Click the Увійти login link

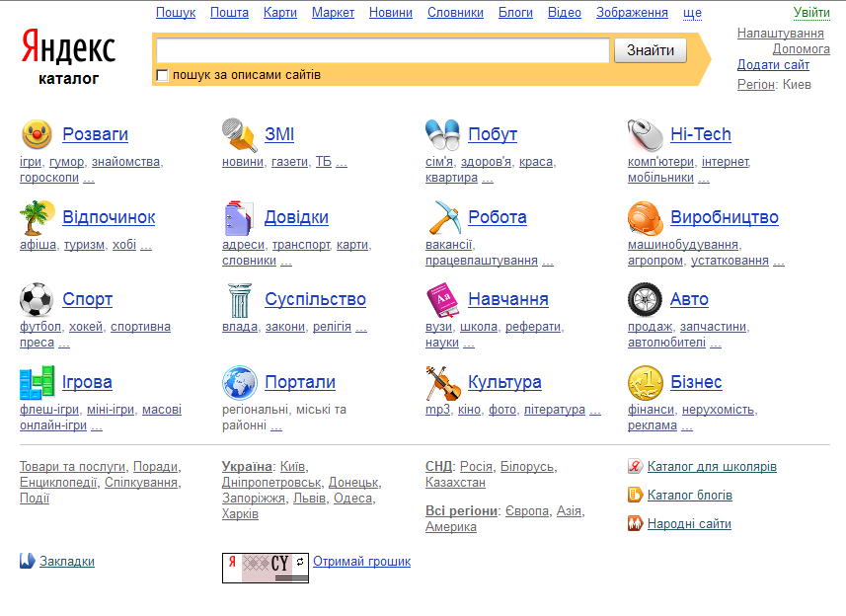pos(811,13)
